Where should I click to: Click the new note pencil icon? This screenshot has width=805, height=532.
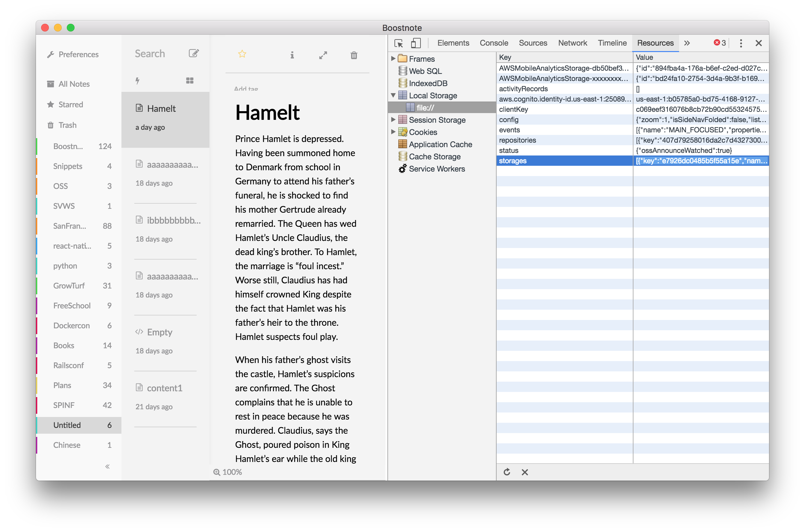194,53
